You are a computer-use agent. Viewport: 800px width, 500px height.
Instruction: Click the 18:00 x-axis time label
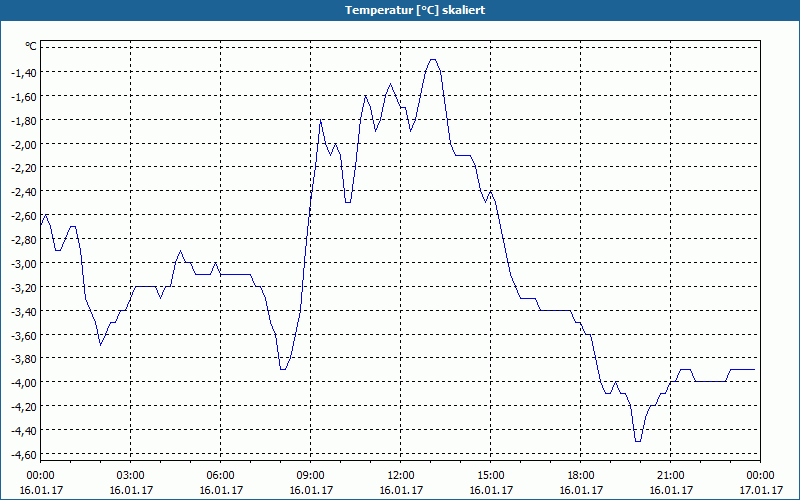point(581,476)
